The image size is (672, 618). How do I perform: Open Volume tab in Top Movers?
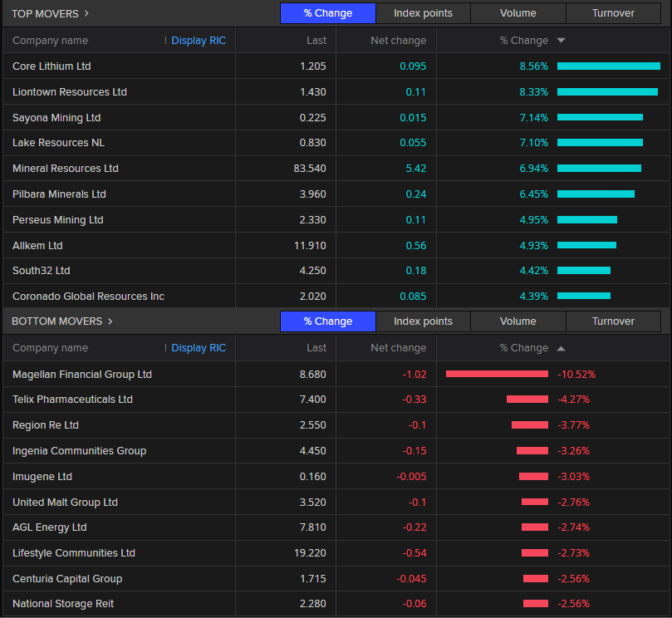pos(518,13)
